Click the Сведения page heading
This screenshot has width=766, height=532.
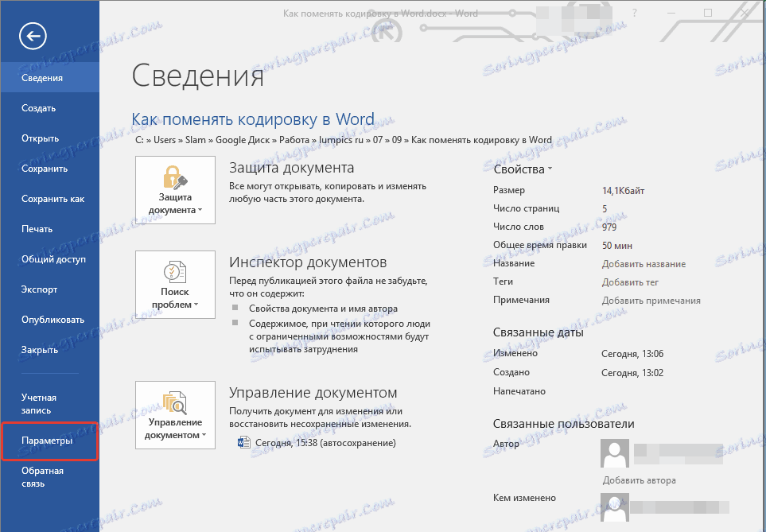(198, 76)
